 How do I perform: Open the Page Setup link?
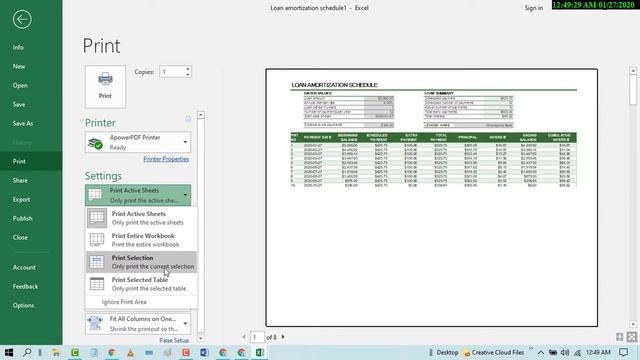[174, 340]
